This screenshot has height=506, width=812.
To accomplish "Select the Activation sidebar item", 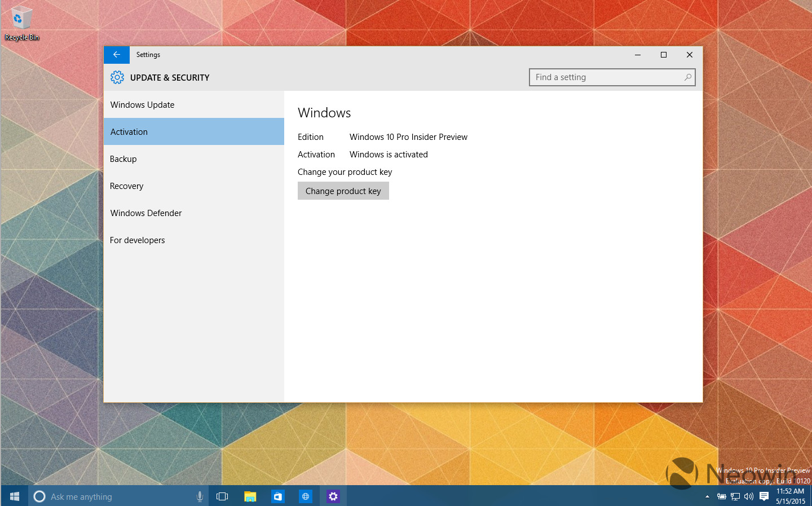I will (194, 131).
